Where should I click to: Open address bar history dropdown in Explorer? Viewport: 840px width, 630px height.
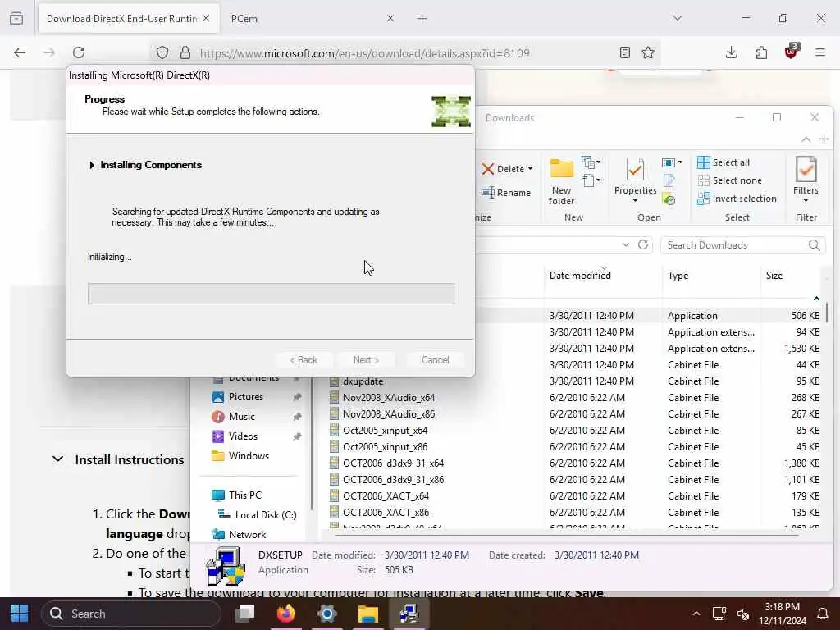pos(626,244)
